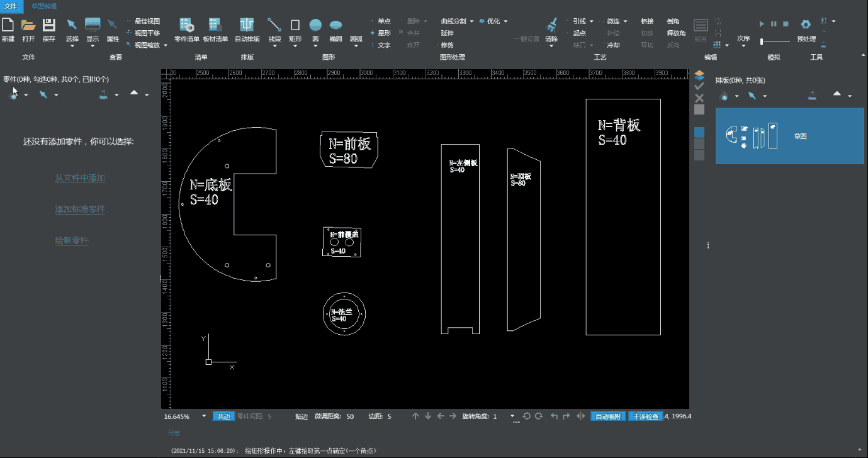The height and width of the screenshot is (458, 868).
Task: Play the cutting simulation
Action: pos(762,24)
